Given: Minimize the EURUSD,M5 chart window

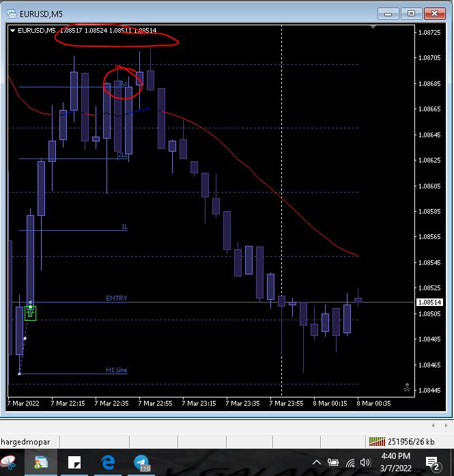Looking at the screenshot, I should pos(388,14).
